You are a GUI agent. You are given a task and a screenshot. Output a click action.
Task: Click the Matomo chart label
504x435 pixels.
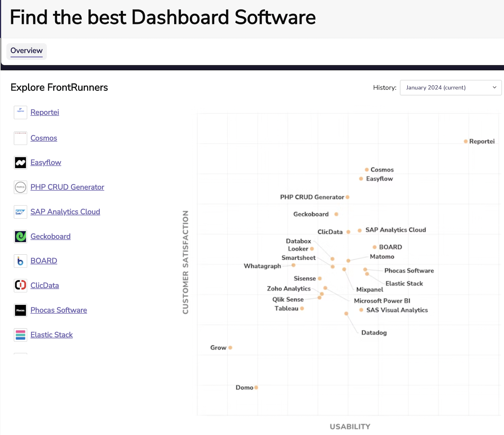pyautogui.click(x=382, y=257)
